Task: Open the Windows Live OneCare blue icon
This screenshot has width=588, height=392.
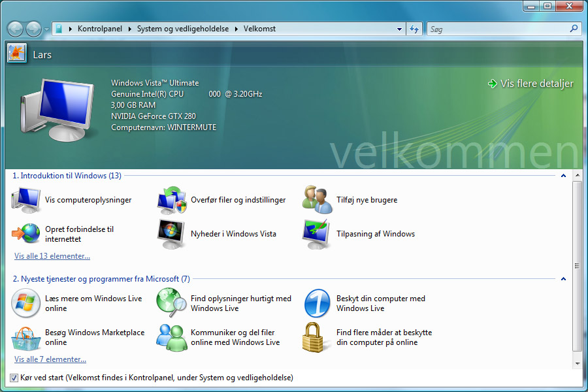Action: click(318, 303)
